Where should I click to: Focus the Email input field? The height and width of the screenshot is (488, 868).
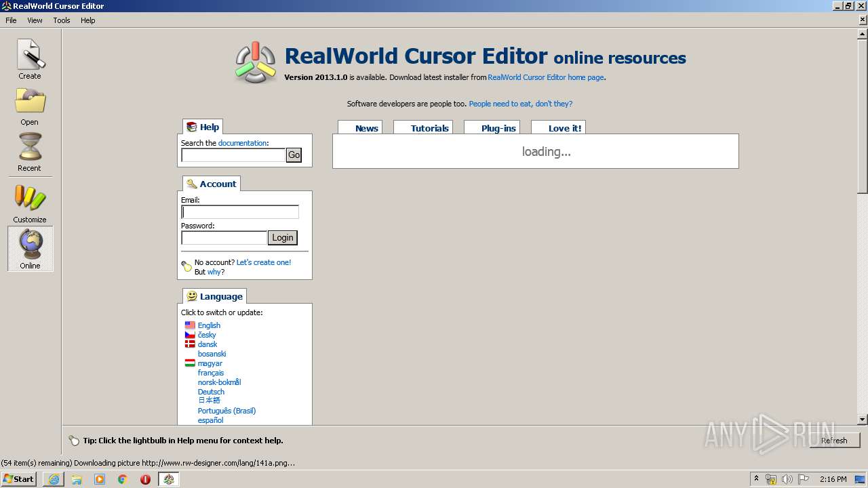click(240, 212)
